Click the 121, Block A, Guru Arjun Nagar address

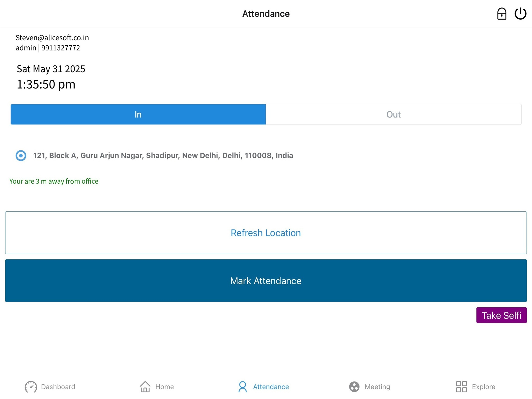pyautogui.click(x=163, y=155)
